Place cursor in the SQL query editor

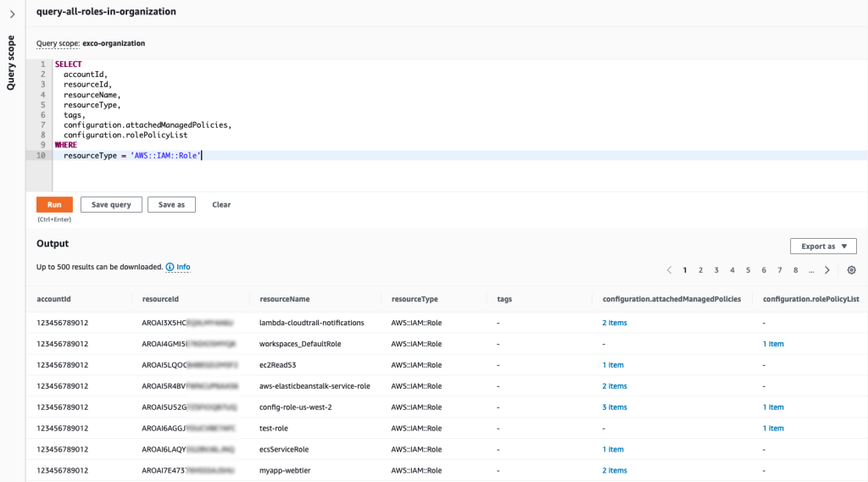coord(460,125)
